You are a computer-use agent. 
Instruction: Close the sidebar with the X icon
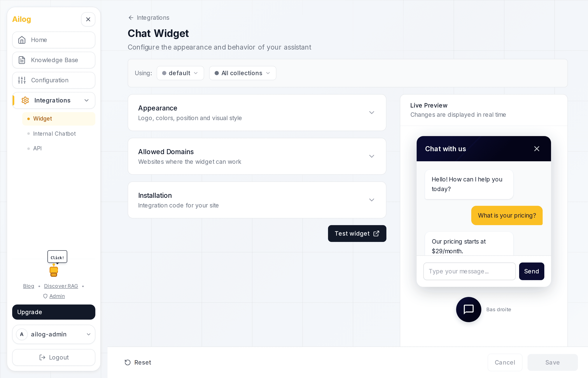(88, 19)
